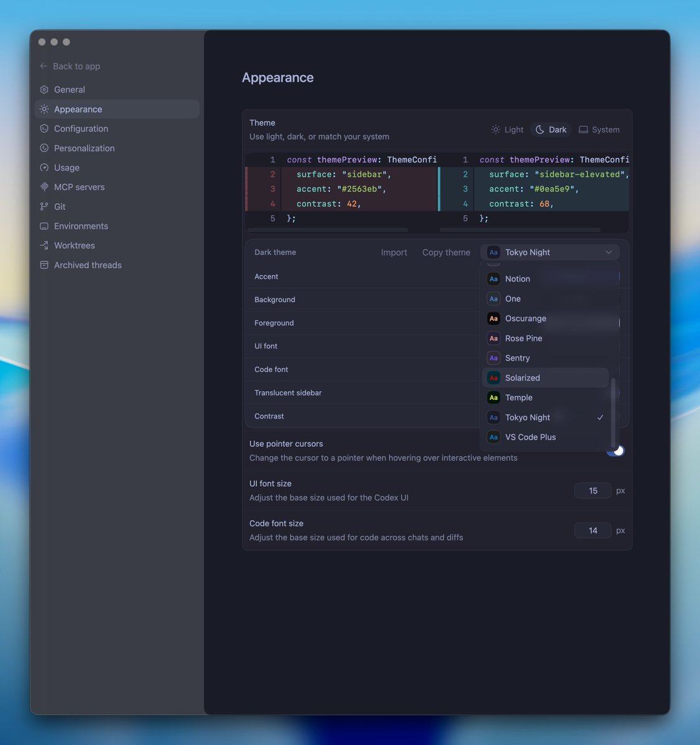Click the Solarized theme Aa swatch icon
This screenshot has width=700, height=745.
(493, 378)
